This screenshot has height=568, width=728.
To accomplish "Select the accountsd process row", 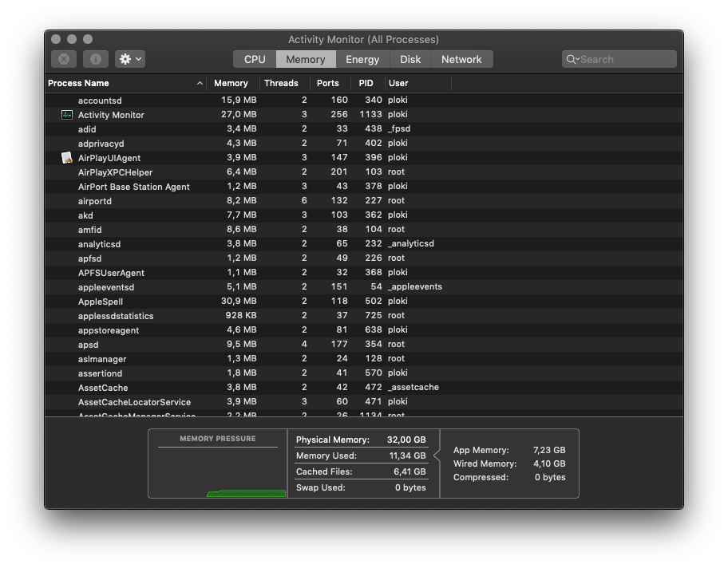I will (364, 101).
